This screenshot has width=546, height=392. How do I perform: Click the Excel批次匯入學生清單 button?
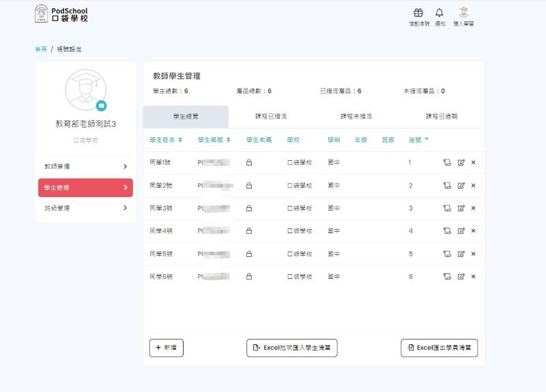tap(291, 348)
